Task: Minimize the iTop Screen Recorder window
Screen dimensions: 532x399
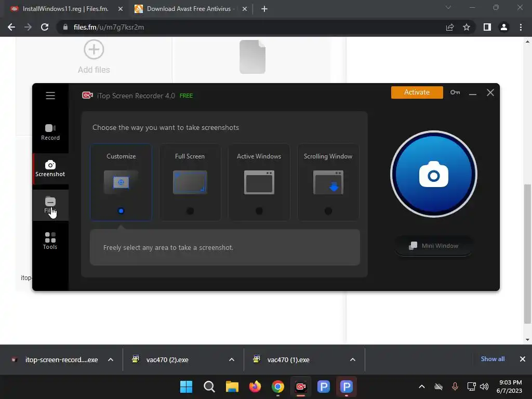Action: [x=473, y=93]
